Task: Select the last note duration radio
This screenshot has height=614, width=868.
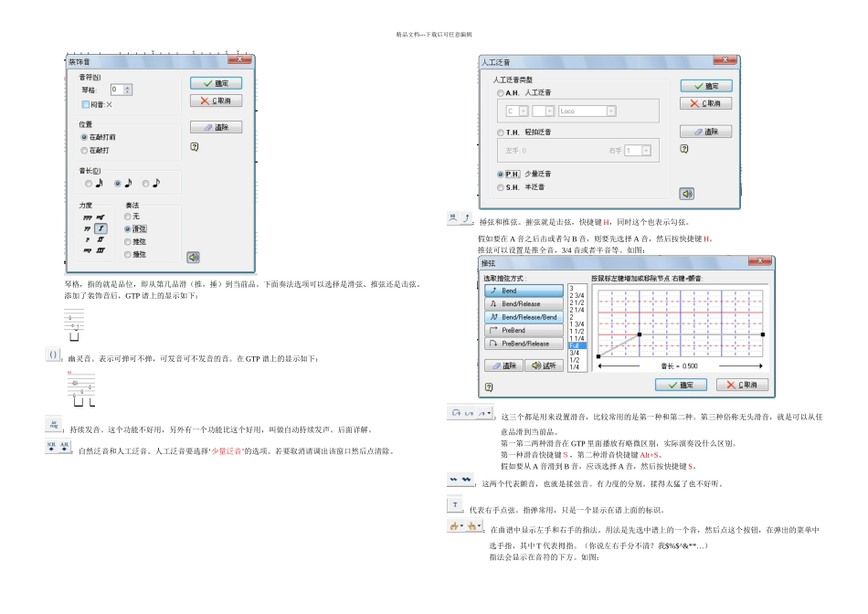Action: (145, 184)
